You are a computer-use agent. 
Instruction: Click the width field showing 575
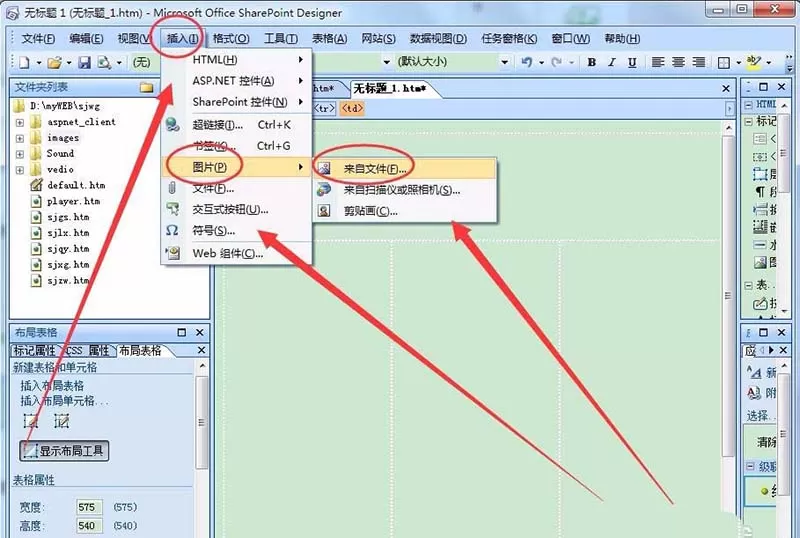[89, 507]
